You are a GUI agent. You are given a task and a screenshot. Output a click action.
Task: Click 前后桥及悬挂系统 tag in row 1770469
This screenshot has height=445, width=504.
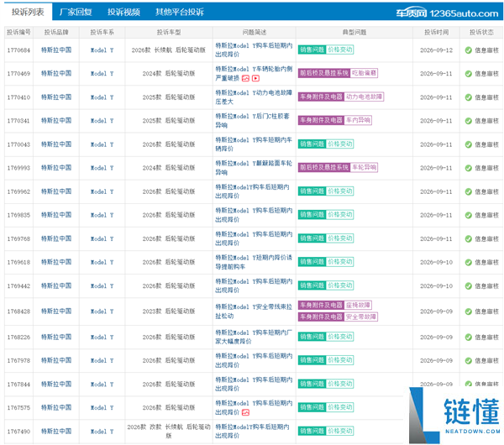pos(324,73)
